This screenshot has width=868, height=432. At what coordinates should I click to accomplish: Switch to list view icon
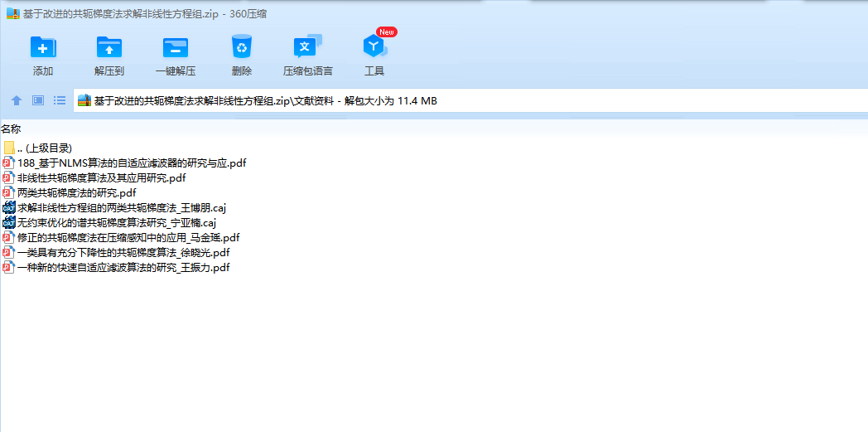pyautogui.click(x=60, y=100)
